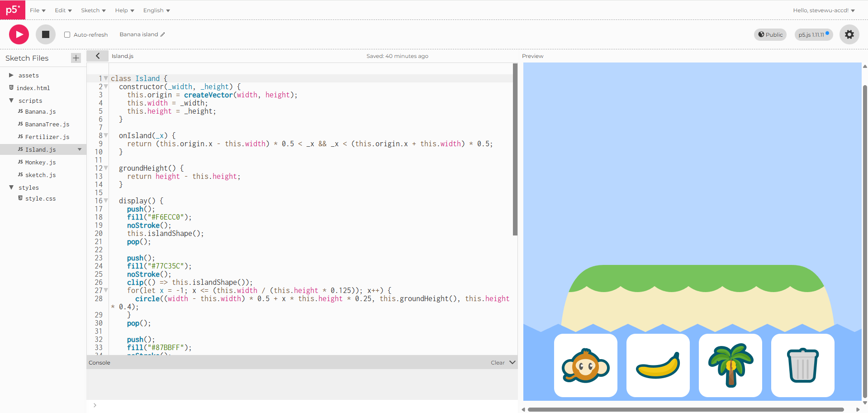This screenshot has width=868, height=413.
Task: Select the banana card in the preview
Action: 658,365
